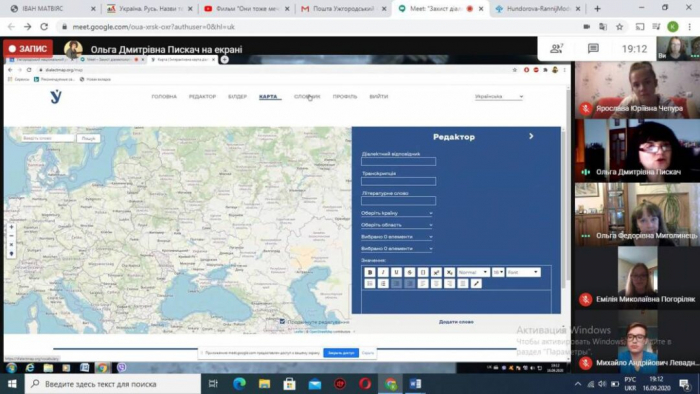Viewport: 700px width, 394px height.
Task: Open Opera from the Windows taskbar
Action: click(365, 384)
